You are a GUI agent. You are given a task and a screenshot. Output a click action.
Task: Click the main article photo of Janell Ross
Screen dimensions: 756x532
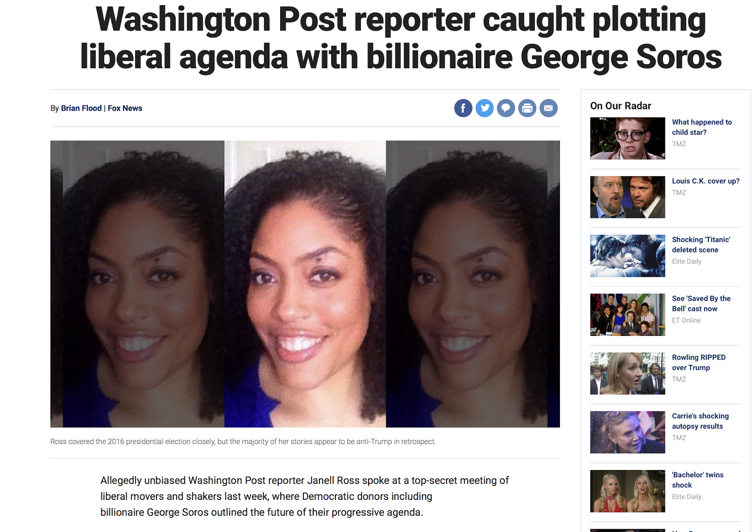pyautogui.click(x=305, y=284)
